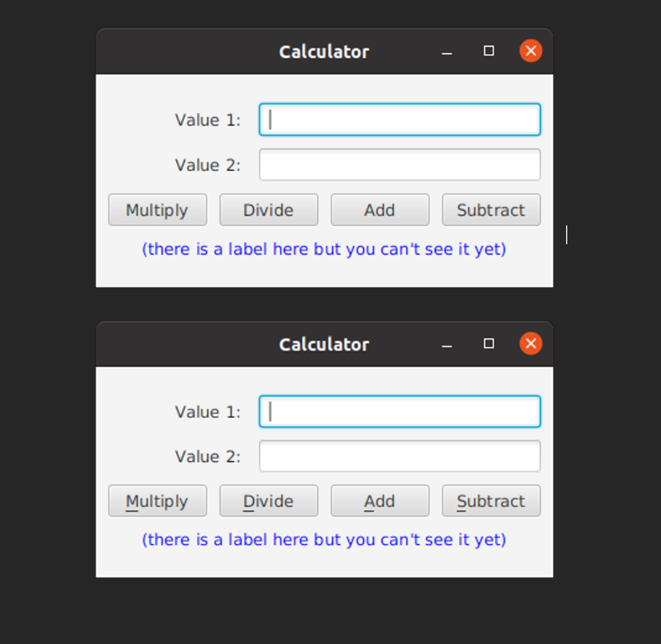Click Subtract button in upper Calculator window
Image resolution: width=661 pixels, height=644 pixels.
(x=491, y=209)
